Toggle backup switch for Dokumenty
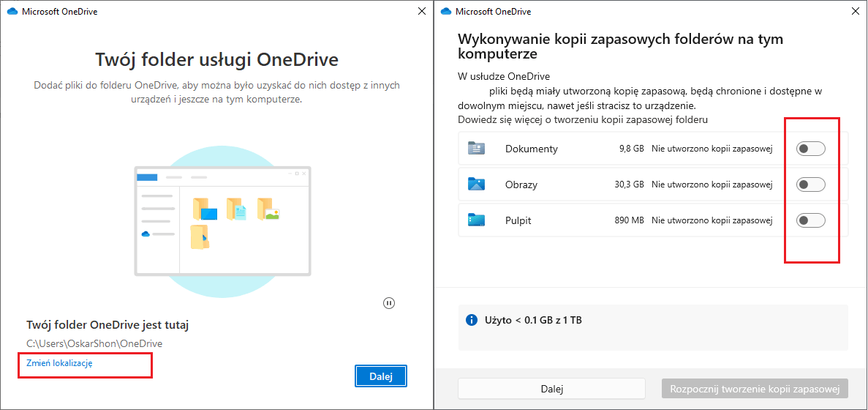Viewport: 868px width, 410px height. click(810, 149)
